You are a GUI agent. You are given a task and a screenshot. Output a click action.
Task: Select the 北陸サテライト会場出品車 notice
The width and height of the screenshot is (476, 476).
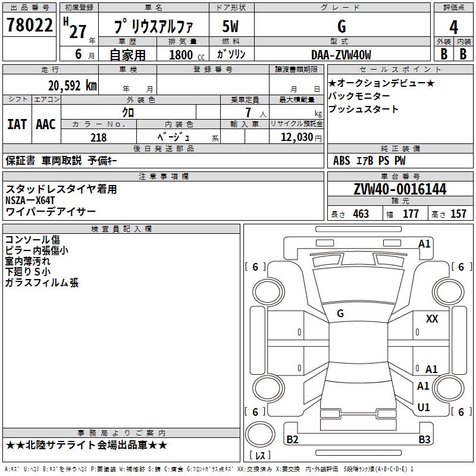[x=86, y=445]
